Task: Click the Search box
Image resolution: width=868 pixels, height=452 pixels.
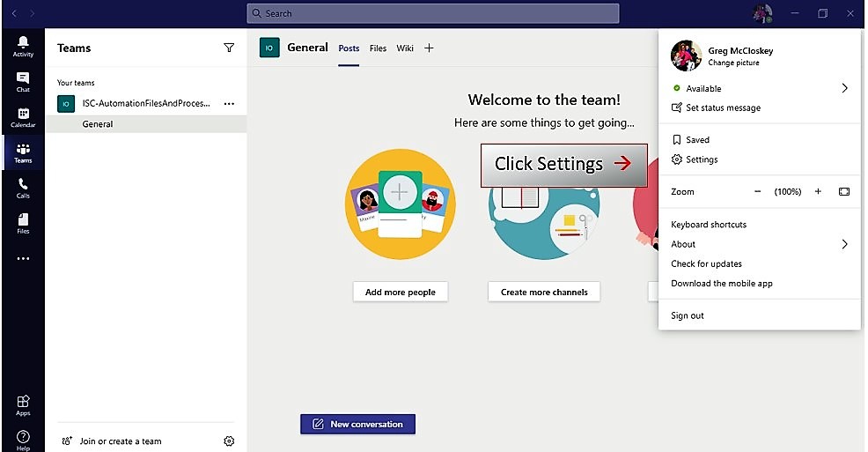Action: (x=433, y=13)
